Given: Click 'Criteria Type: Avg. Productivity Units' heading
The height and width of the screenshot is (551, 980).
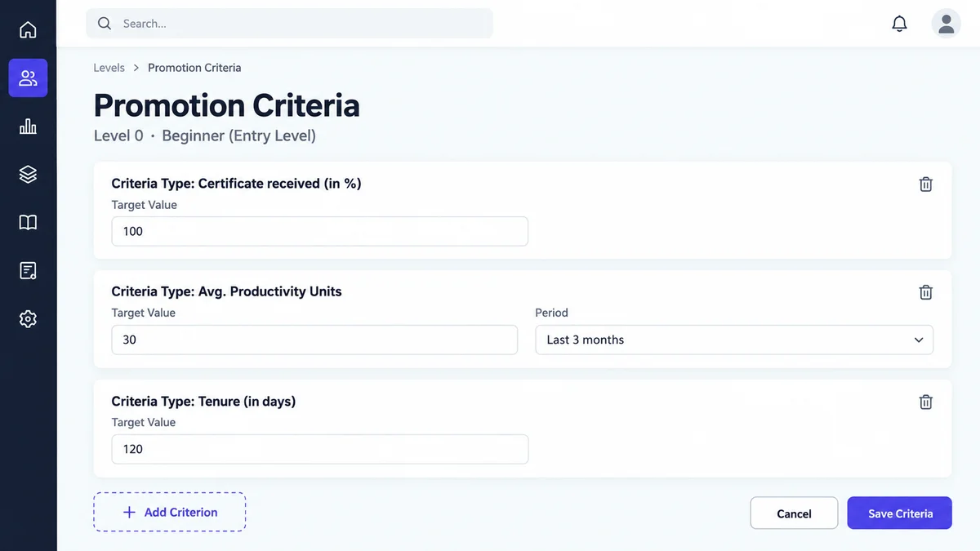Looking at the screenshot, I should tap(227, 291).
